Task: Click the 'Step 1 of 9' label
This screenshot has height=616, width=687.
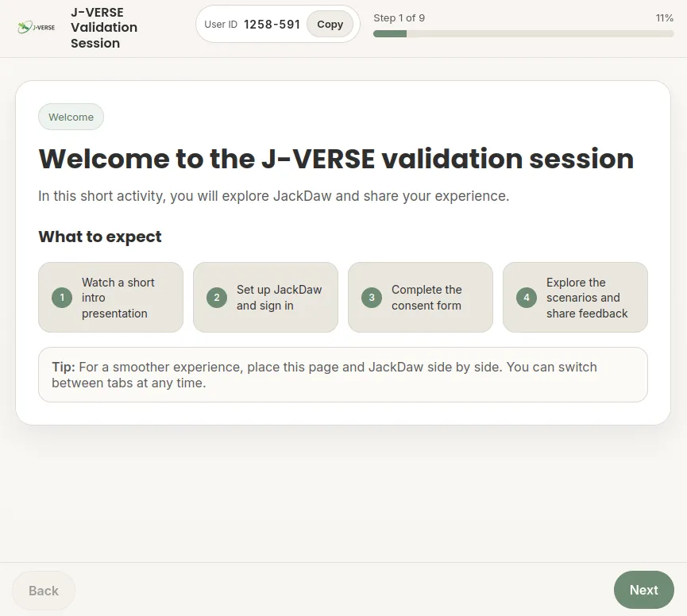Action: [x=399, y=18]
